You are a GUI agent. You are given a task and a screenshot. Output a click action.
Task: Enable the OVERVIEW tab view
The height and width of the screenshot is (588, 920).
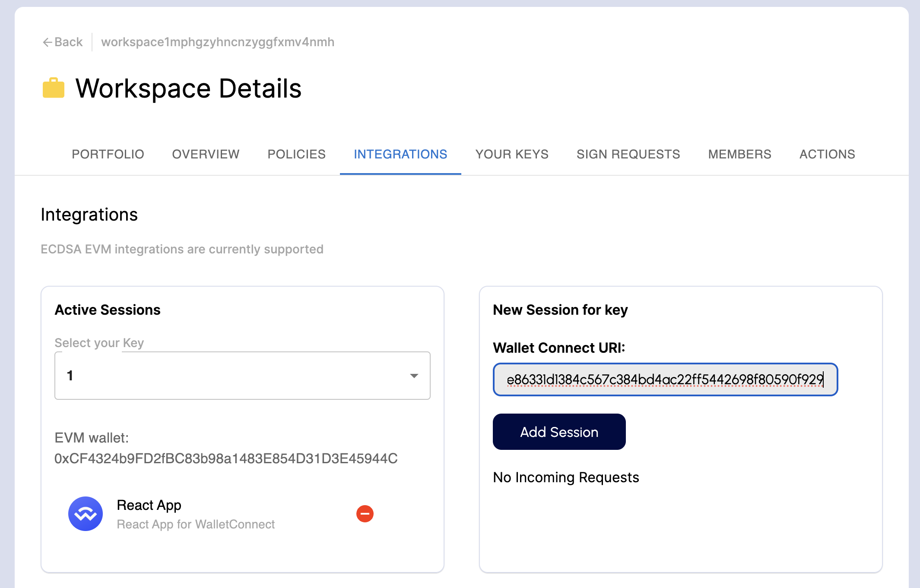206,154
